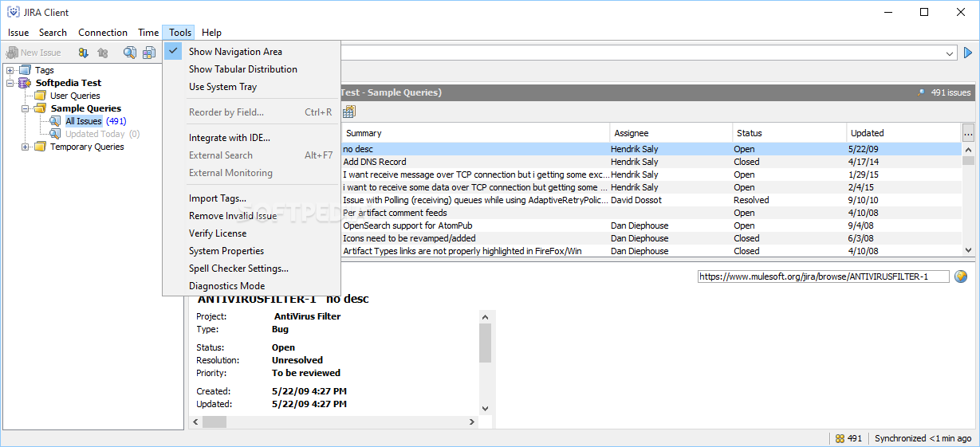
Task: Click the grayed upload changes toolbar icon
Action: pos(102,53)
